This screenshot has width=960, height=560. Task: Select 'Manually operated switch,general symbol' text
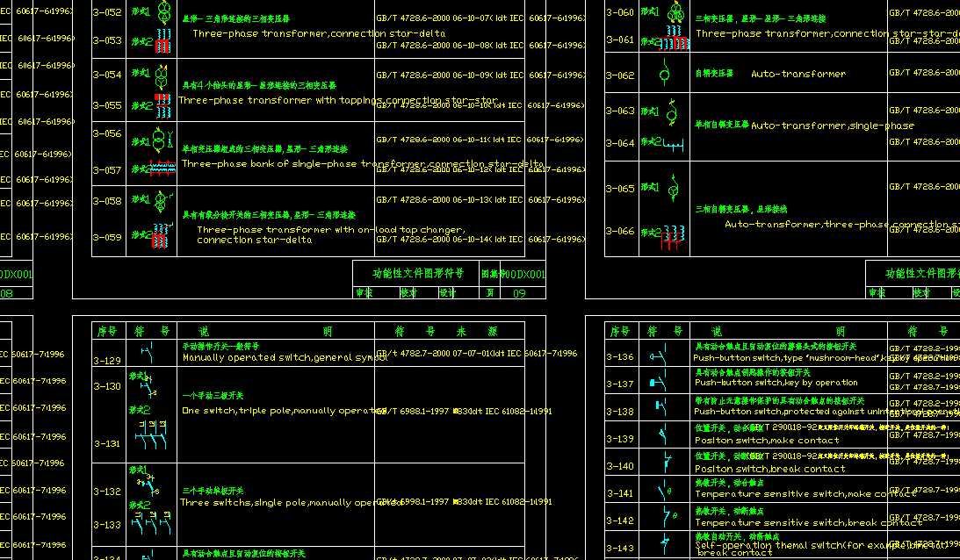pos(285,357)
